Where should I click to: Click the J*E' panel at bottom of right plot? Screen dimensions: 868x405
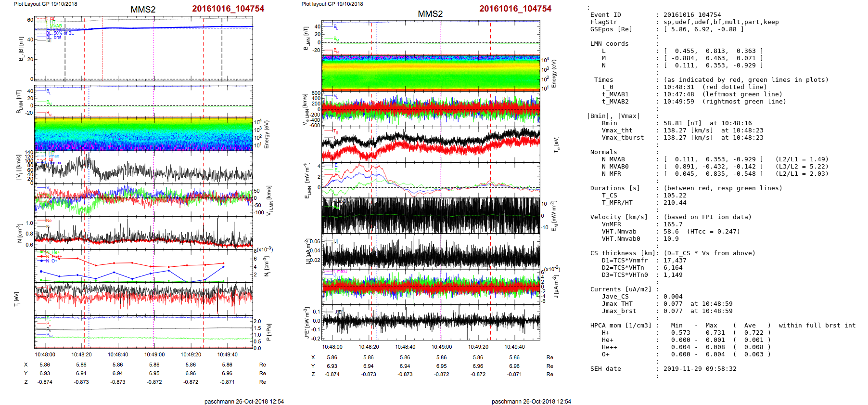tap(430, 322)
